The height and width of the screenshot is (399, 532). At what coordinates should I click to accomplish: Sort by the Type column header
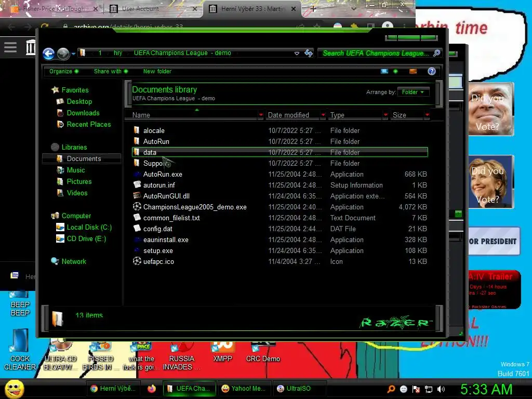[x=355, y=115]
